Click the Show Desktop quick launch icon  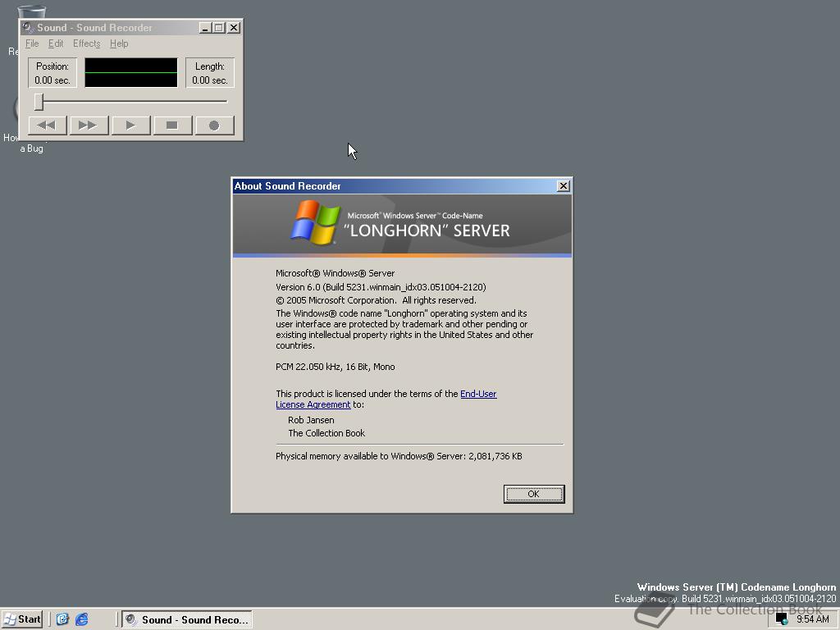point(62,620)
